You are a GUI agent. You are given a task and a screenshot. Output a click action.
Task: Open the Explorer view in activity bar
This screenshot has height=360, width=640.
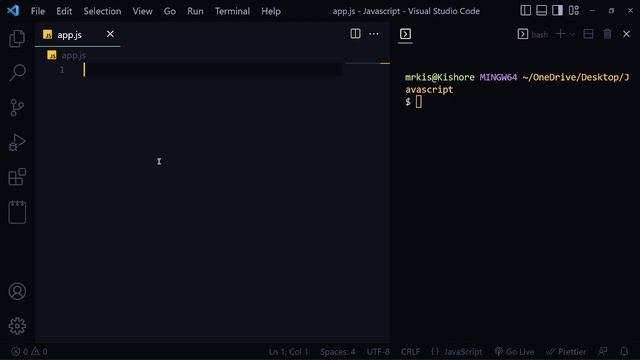(17, 39)
